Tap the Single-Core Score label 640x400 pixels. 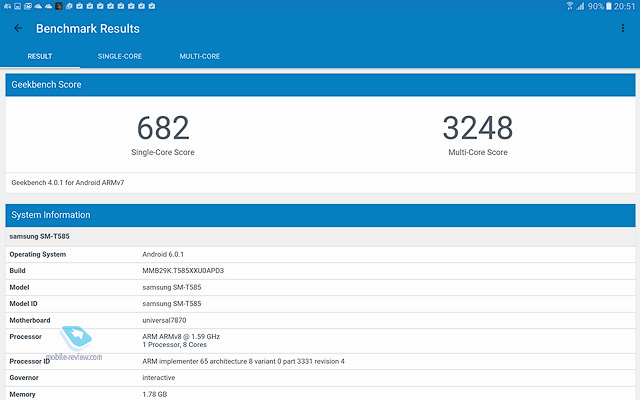(163, 152)
